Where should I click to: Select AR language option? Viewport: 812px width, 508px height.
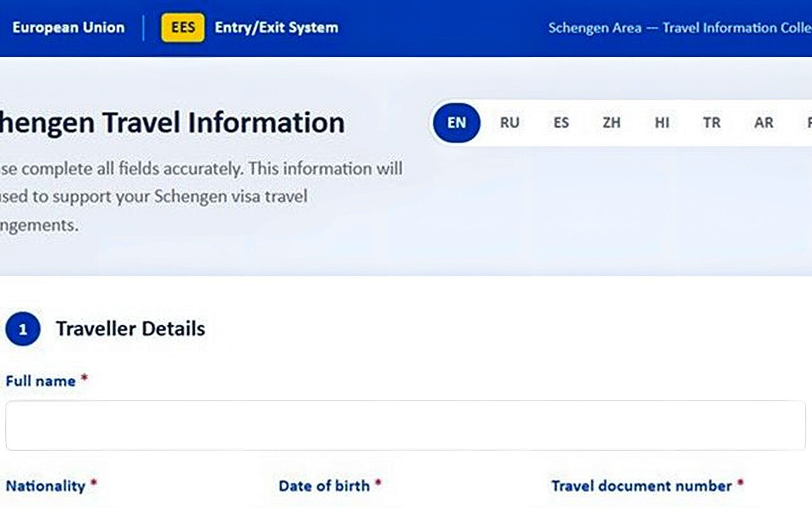pyautogui.click(x=763, y=123)
